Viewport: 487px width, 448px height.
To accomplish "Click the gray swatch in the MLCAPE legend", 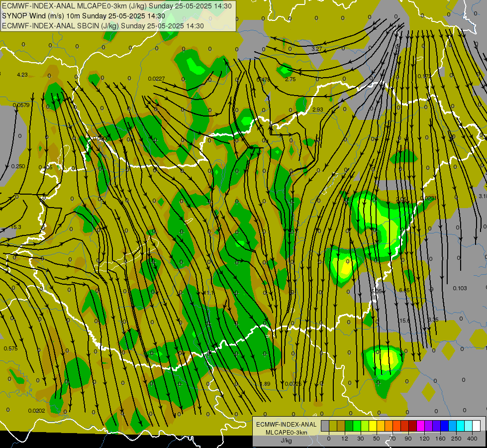I will (325, 426).
